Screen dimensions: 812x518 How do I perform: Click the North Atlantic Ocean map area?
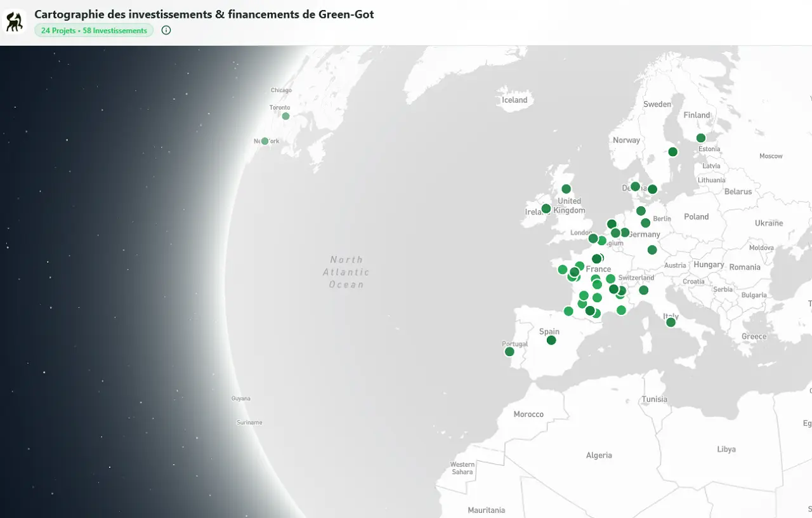pos(348,272)
